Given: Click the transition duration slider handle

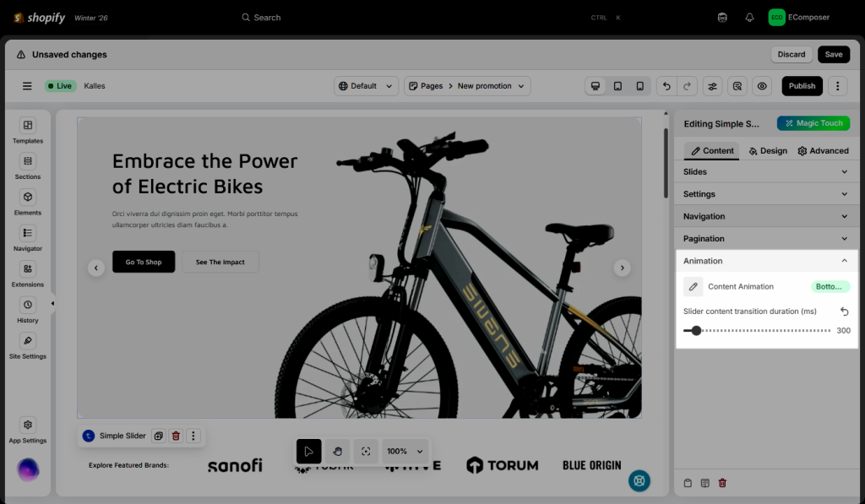Looking at the screenshot, I should [696, 331].
